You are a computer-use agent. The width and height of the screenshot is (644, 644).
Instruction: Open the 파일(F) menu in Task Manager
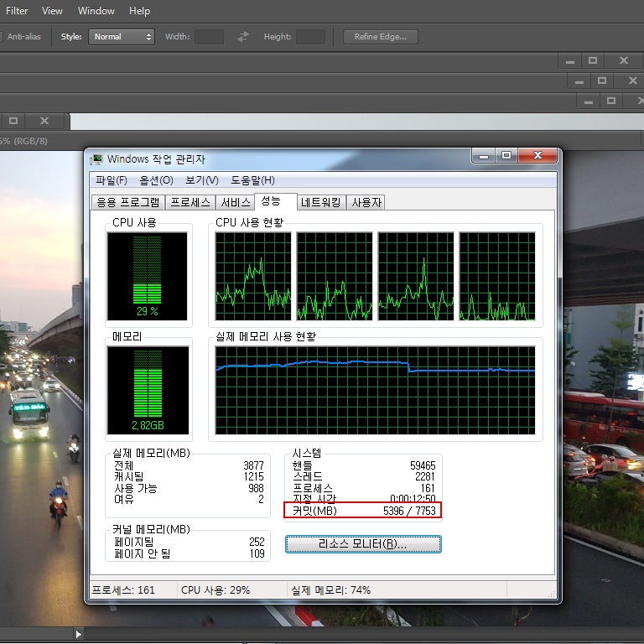[x=112, y=180]
